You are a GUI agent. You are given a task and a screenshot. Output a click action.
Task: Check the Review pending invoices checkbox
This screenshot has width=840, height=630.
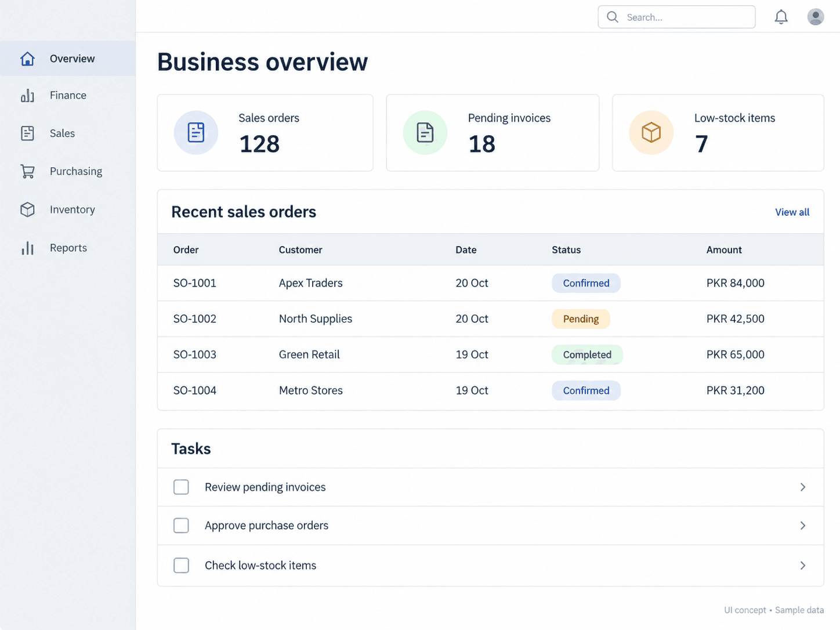point(181,487)
